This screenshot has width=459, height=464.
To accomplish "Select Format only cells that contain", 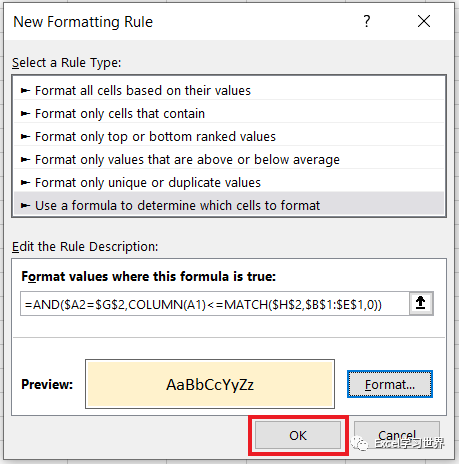I will [229, 114].
